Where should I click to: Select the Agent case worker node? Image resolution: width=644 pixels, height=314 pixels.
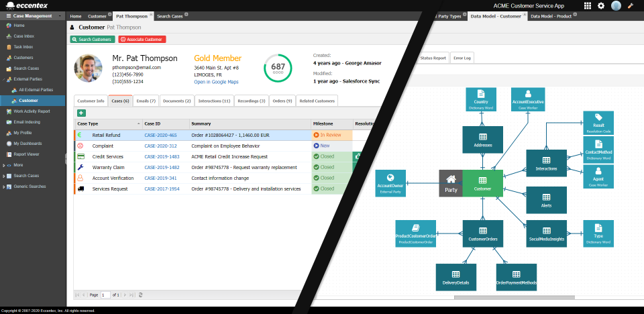598,176
